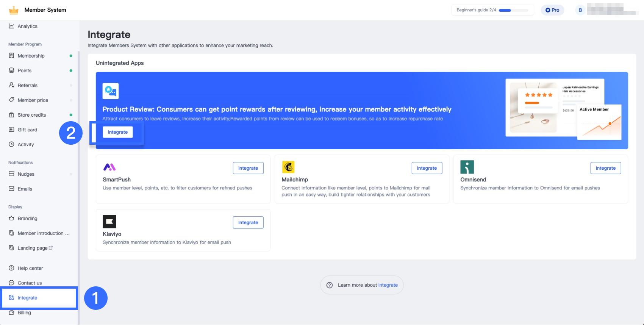The image size is (644, 325).
Task: Click the Landing page external-link icon
Action: [51, 248]
